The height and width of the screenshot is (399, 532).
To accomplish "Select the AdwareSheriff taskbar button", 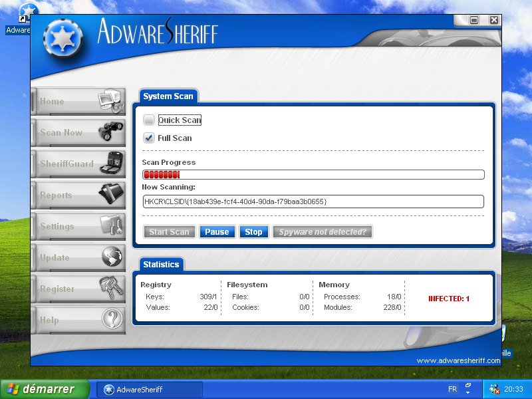I will point(150,389).
